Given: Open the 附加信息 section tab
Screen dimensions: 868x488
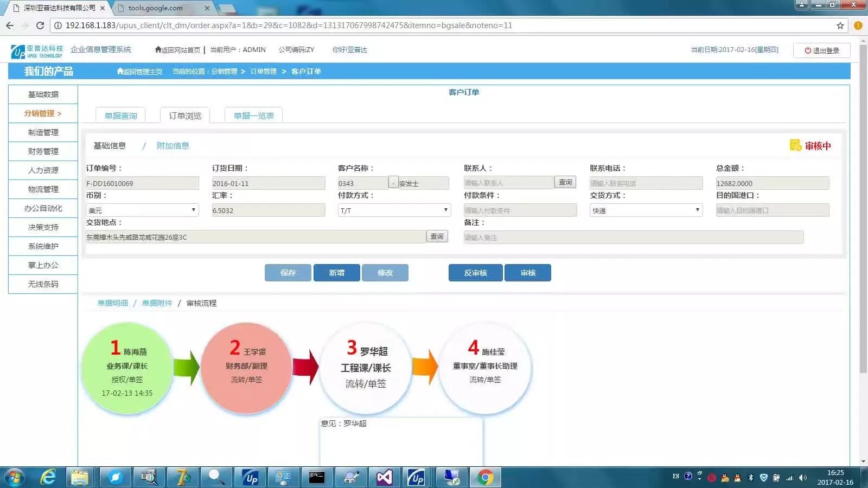Looking at the screenshot, I should click(x=173, y=146).
